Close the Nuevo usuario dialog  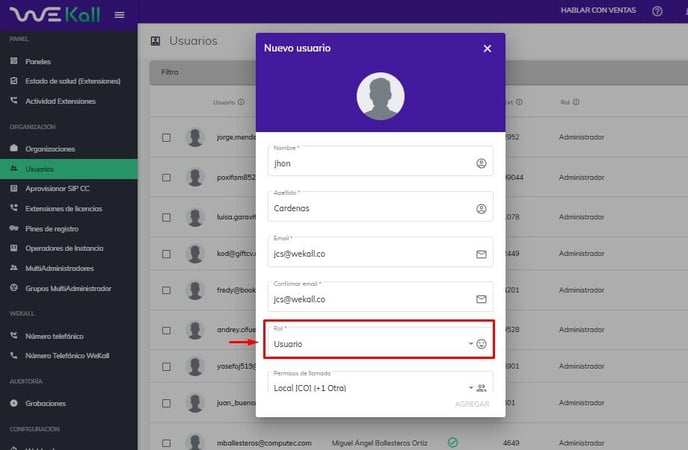tap(487, 48)
